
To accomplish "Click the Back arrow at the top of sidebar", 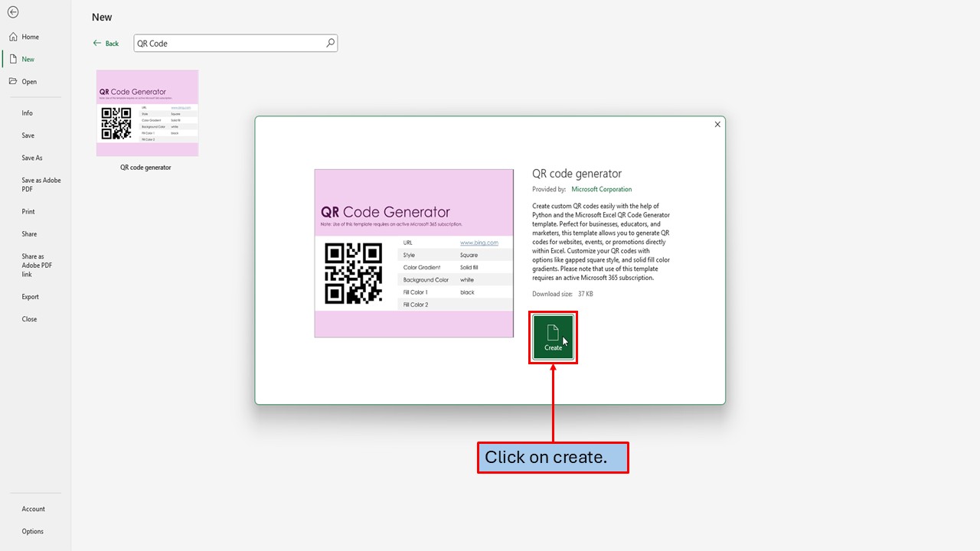I will click(x=12, y=11).
